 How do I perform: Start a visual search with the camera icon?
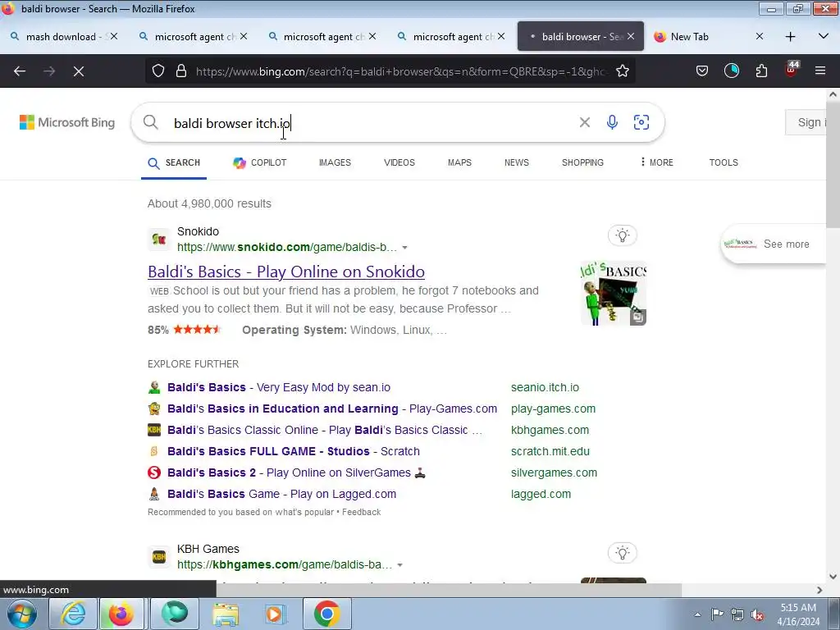click(x=641, y=123)
